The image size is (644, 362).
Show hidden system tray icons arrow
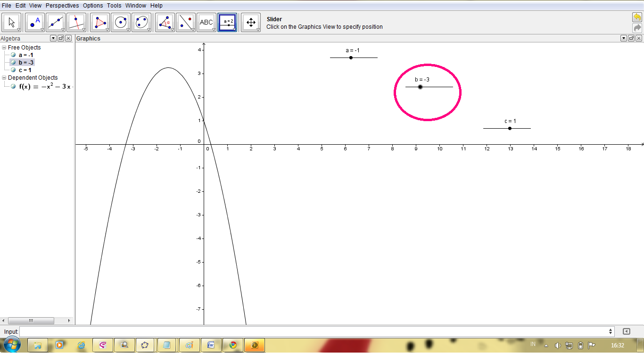tap(546, 346)
